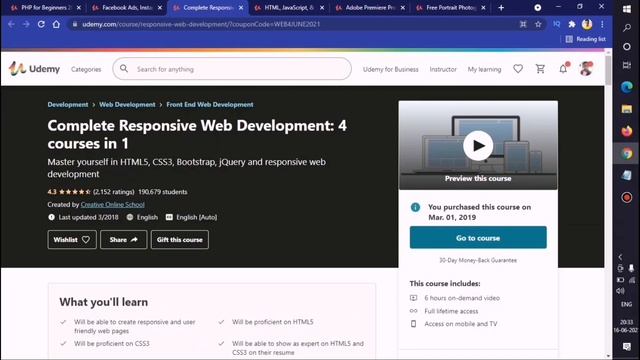640x360 pixels.
Task: Play the course preview video
Action: [x=478, y=145]
